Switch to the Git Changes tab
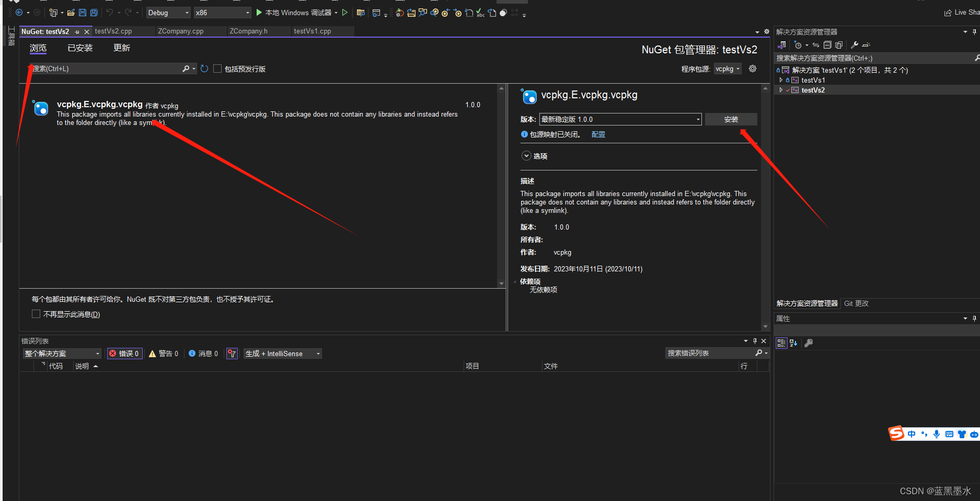980x501 pixels. tap(856, 303)
